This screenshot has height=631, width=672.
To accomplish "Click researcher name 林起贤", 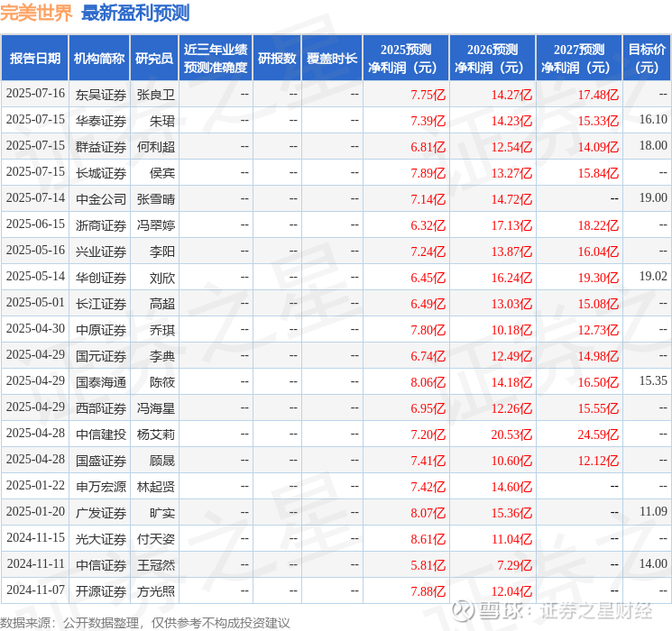I will pyautogui.click(x=156, y=487).
